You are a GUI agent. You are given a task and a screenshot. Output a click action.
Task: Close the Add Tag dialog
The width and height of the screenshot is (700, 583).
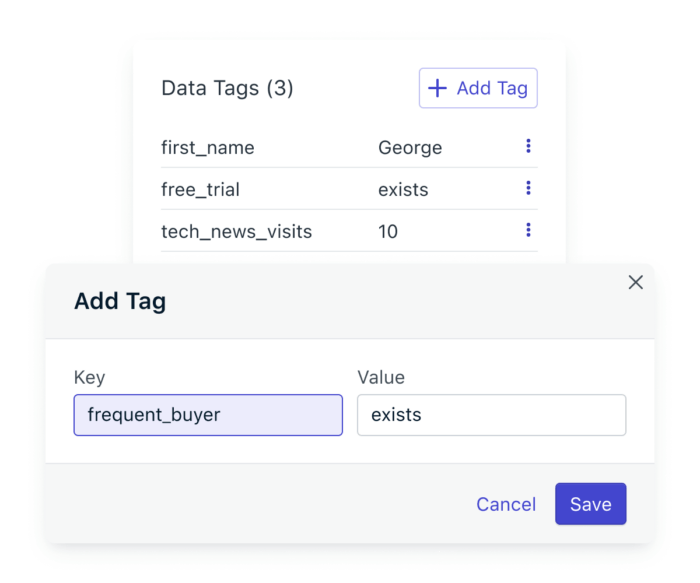(635, 282)
